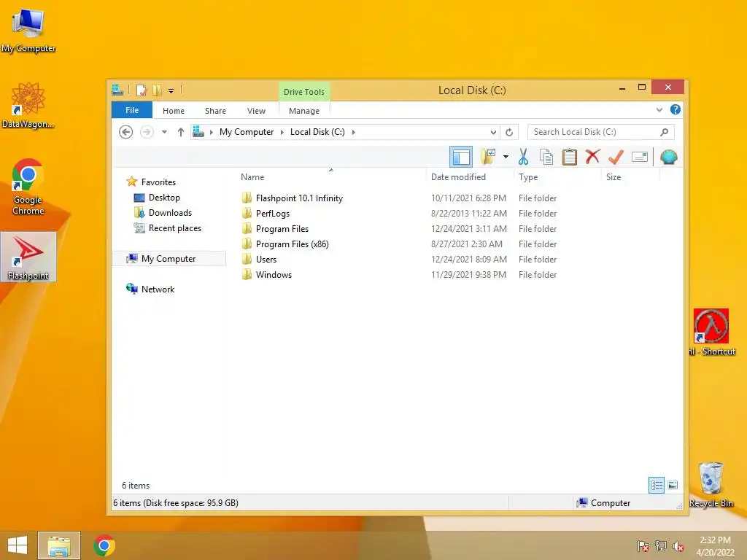Switch to the Home ribbon tab
Image resolution: width=747 pixels, height=560 pixels.
coord(174,111)
